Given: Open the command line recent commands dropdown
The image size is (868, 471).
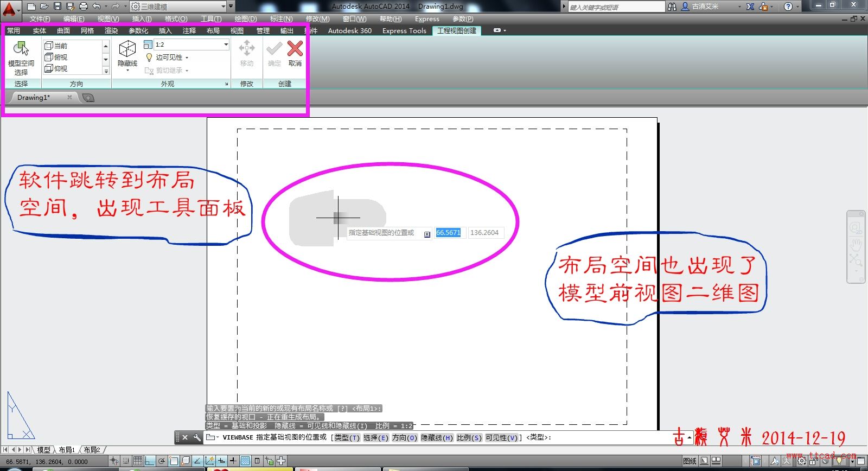Looking at the screenshot, I should [x=212, y=437].
